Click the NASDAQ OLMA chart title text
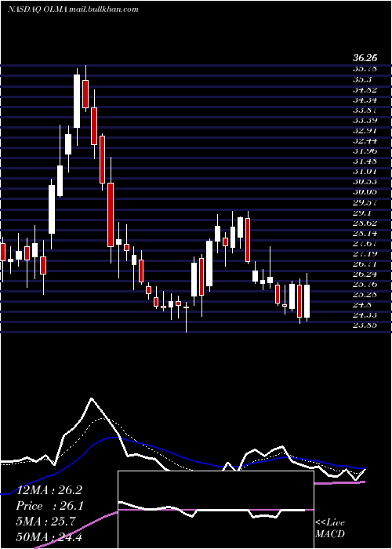Screen dimensions: 392x549 (73, 9)
